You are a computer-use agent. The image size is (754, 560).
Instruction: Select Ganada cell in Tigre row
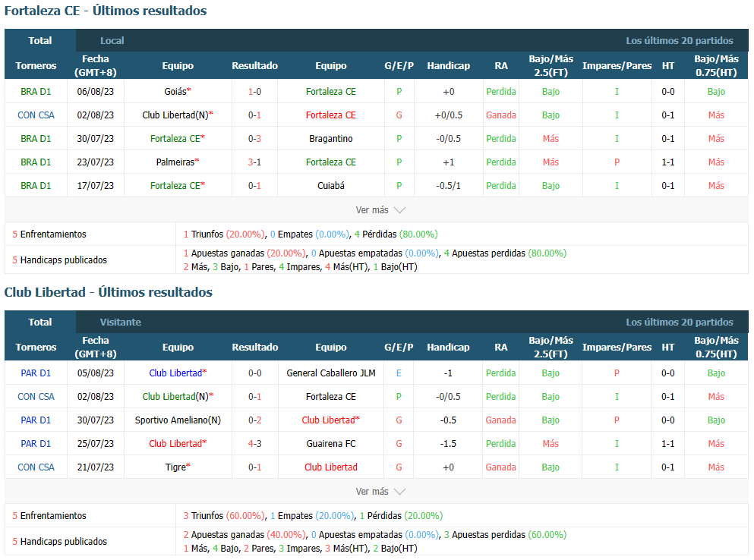[500, 467]
